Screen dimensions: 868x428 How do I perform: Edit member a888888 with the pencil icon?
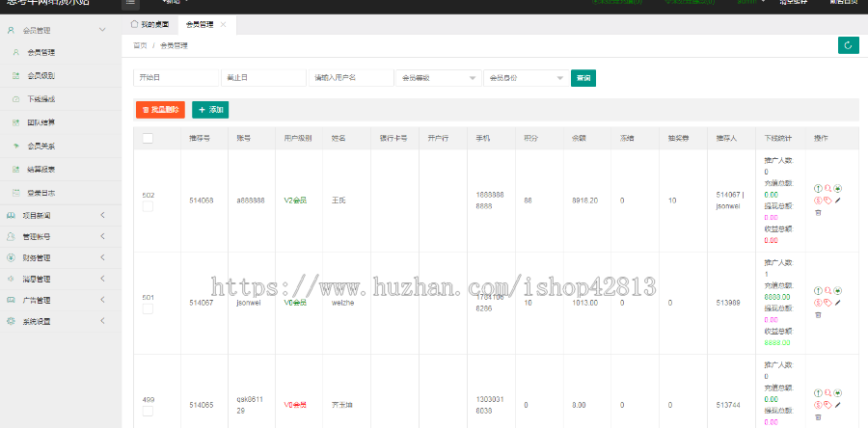pyautogui.click(x=837, y=201)
